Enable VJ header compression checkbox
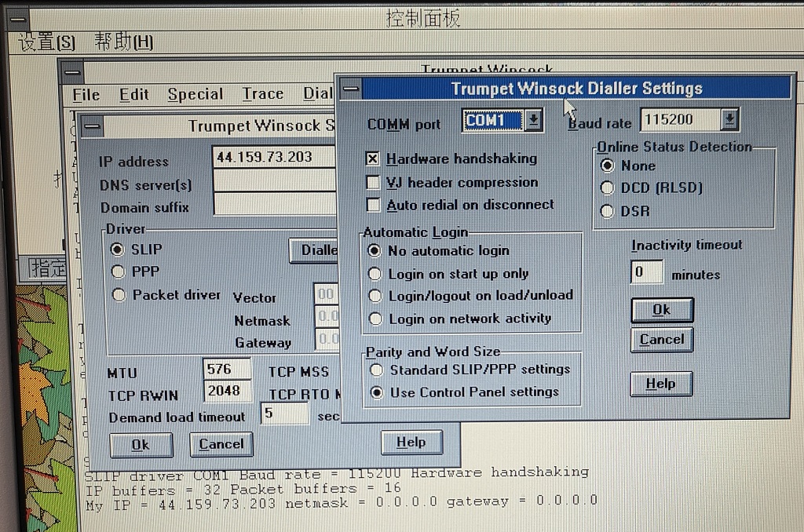 coord(373,182)
